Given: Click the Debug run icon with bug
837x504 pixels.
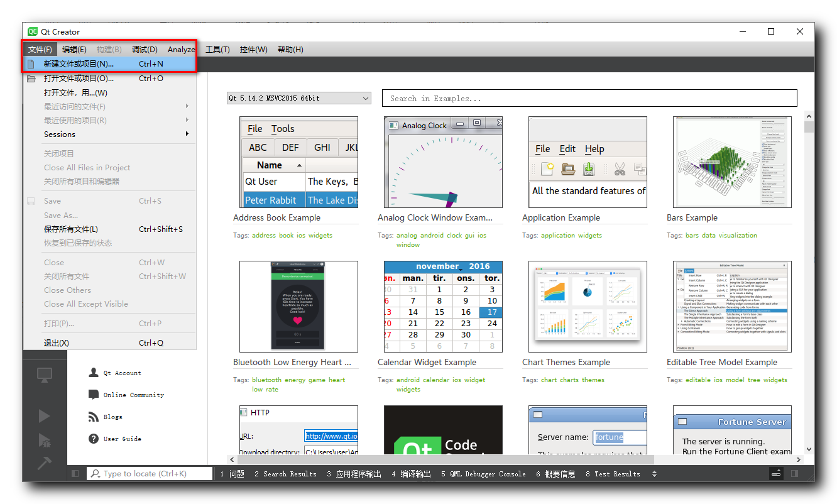Looking at the screenshot, I should pos(44,439).
